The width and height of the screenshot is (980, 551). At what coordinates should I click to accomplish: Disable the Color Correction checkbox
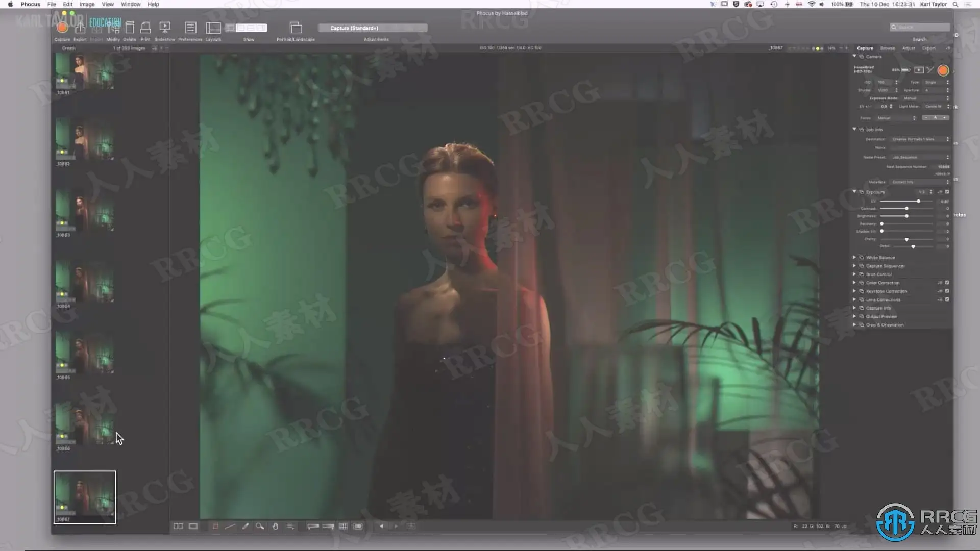[947, 283]
